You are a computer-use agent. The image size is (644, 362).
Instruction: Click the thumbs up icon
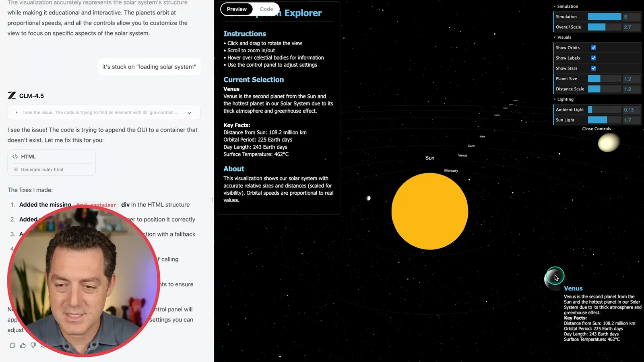23,345
